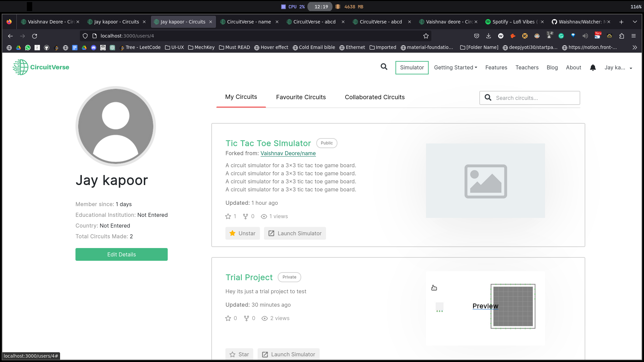This screenshot has width=644, height=362.
Task: Click the shield tracking protection icon
Action: pos(85,36)
